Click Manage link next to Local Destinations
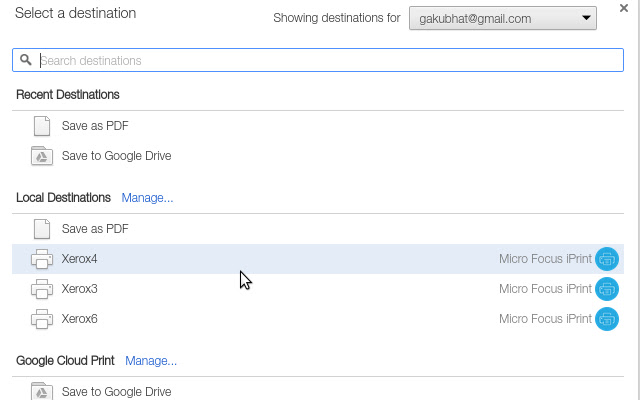Viewport: 640px width, 400px height. point(147,198)
